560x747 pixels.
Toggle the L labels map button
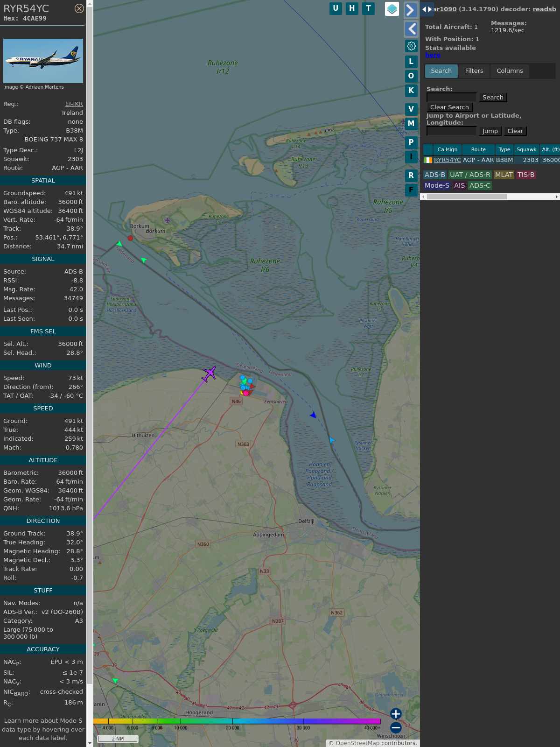411,62
